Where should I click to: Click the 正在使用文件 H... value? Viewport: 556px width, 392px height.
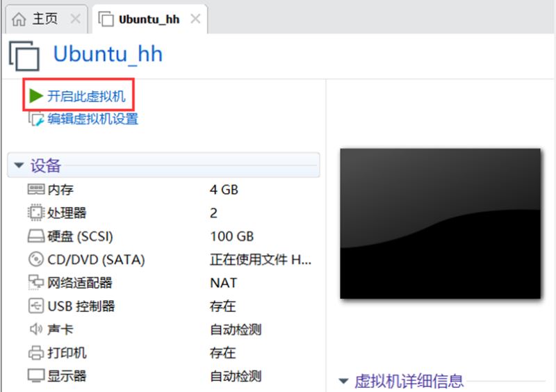[261, 260]
